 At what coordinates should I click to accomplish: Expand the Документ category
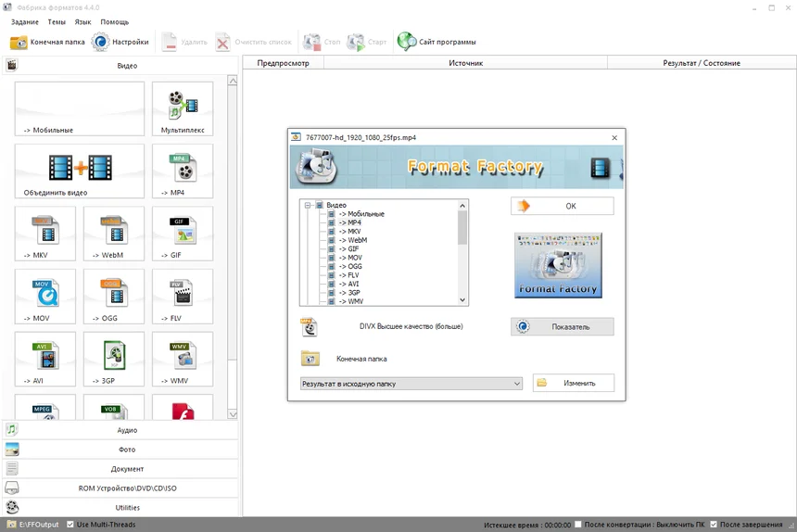pos(120,468)
